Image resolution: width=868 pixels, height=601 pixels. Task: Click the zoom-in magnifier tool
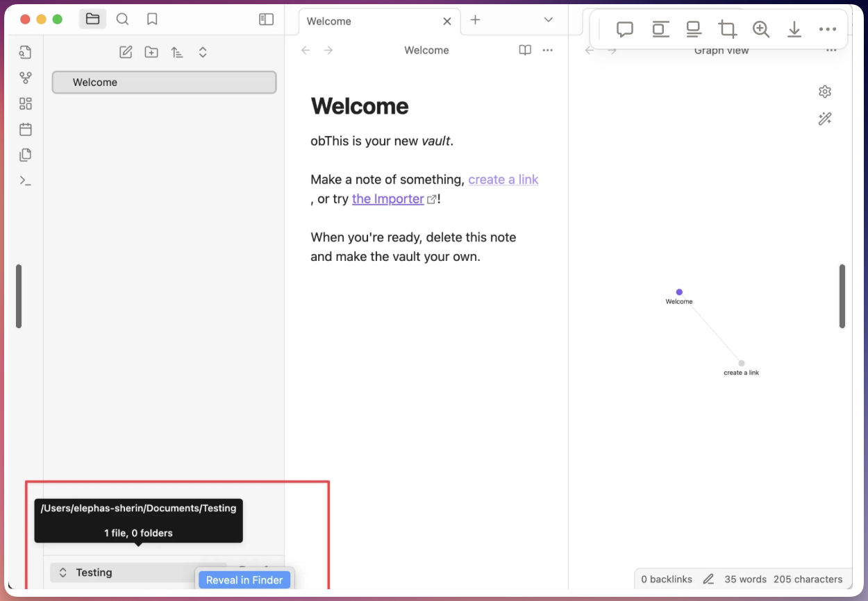761,29
